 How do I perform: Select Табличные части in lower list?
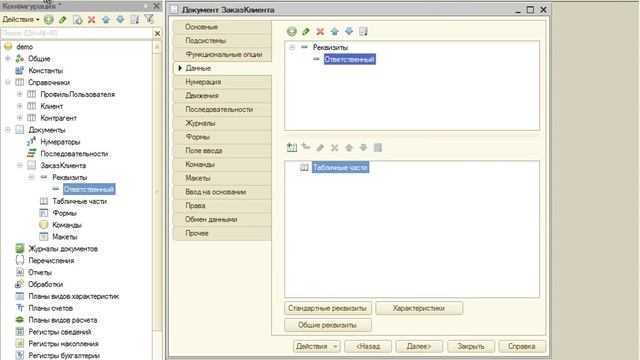click(340, 167)
